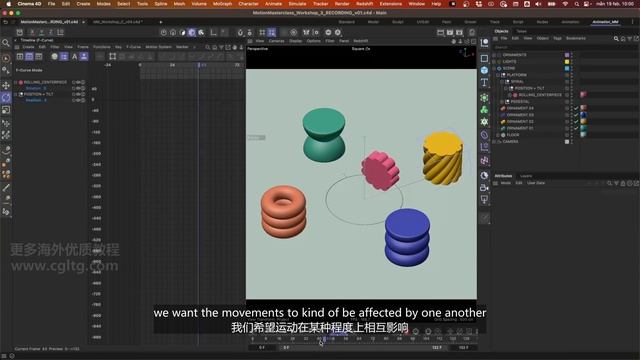Toggle ORNAMENT 04 enable checkmark
The width and height of the screenshot is (640, 360).
pos(576,108)
